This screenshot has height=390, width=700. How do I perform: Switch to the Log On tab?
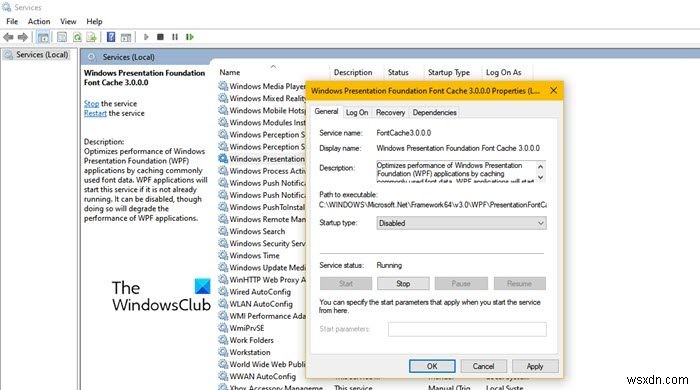click(x=357, y=112)
